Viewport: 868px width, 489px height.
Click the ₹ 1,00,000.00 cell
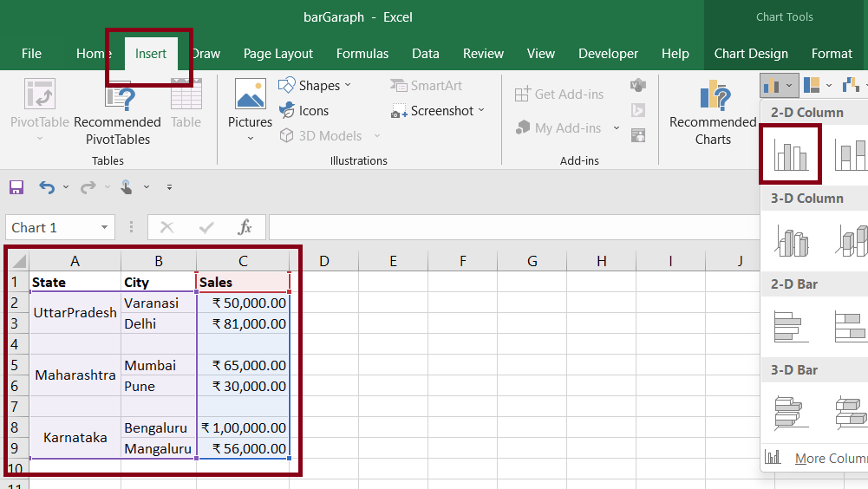[243, 427]
